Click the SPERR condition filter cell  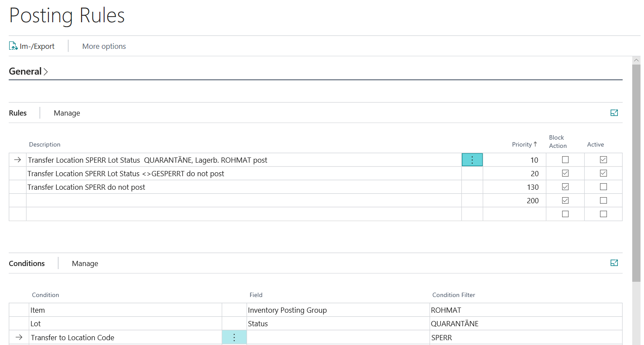coord(526,338)
